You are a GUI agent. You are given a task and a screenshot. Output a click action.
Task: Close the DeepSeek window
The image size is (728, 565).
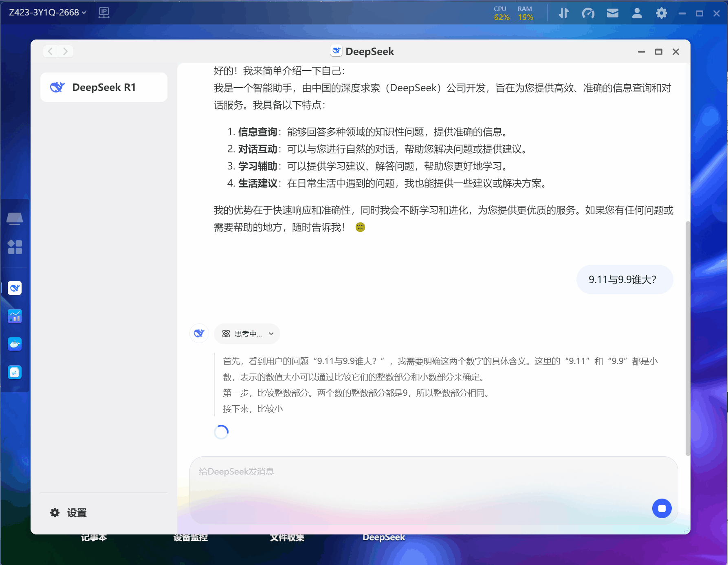pyautogui.click(x=676, y=52)
